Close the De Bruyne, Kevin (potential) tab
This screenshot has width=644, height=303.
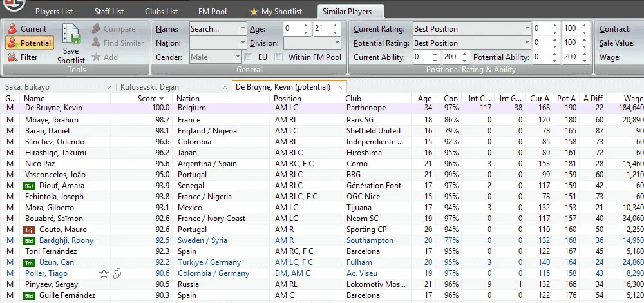pos(340,87)
